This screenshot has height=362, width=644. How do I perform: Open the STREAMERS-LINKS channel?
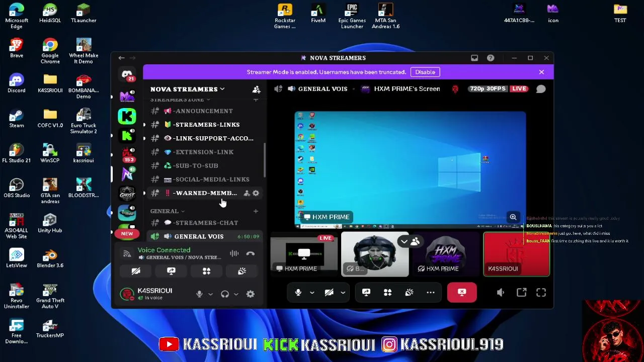(204, 125)
